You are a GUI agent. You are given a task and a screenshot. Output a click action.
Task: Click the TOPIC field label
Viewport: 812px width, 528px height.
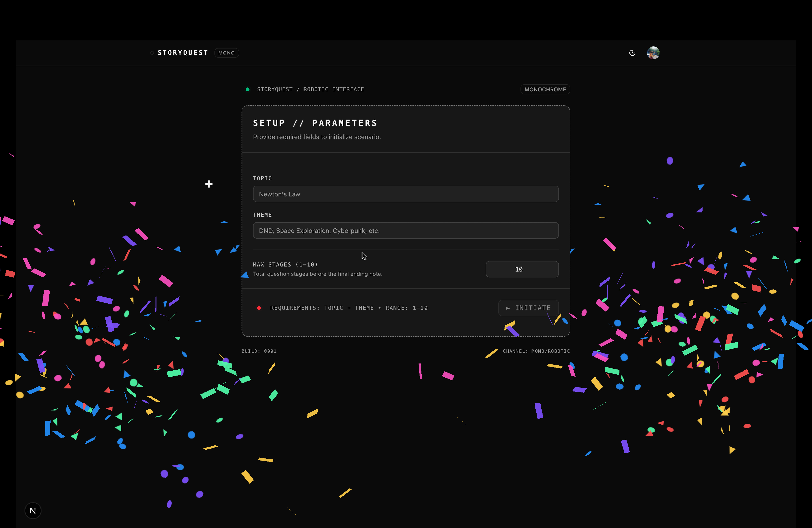point(262,178)
